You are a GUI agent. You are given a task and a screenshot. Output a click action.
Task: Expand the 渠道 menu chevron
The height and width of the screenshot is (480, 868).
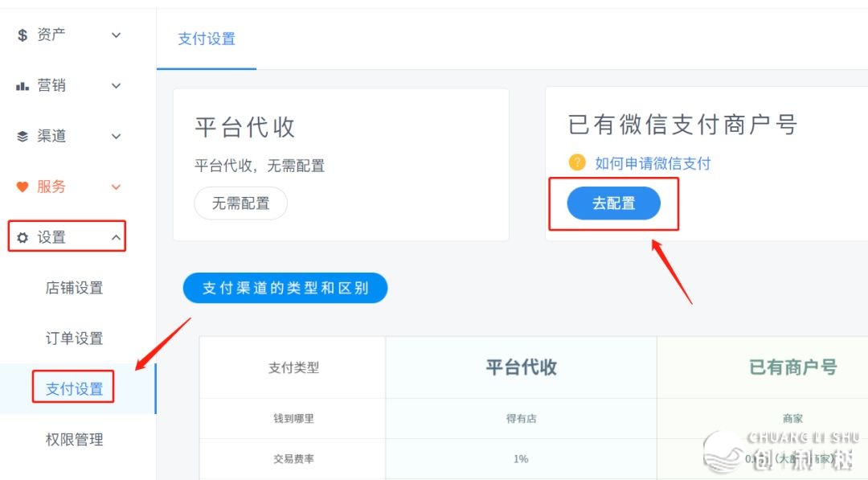tap(116, 137)
